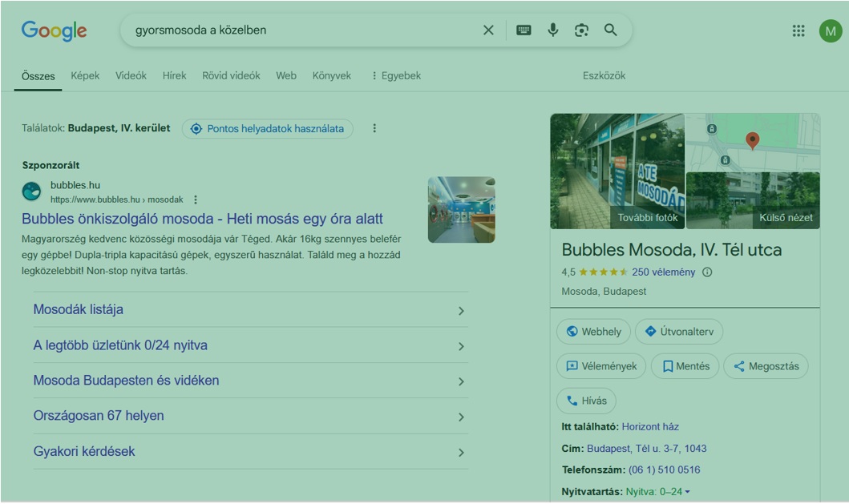
Task: Click the magnifying glass search icon
Action: 611,30
